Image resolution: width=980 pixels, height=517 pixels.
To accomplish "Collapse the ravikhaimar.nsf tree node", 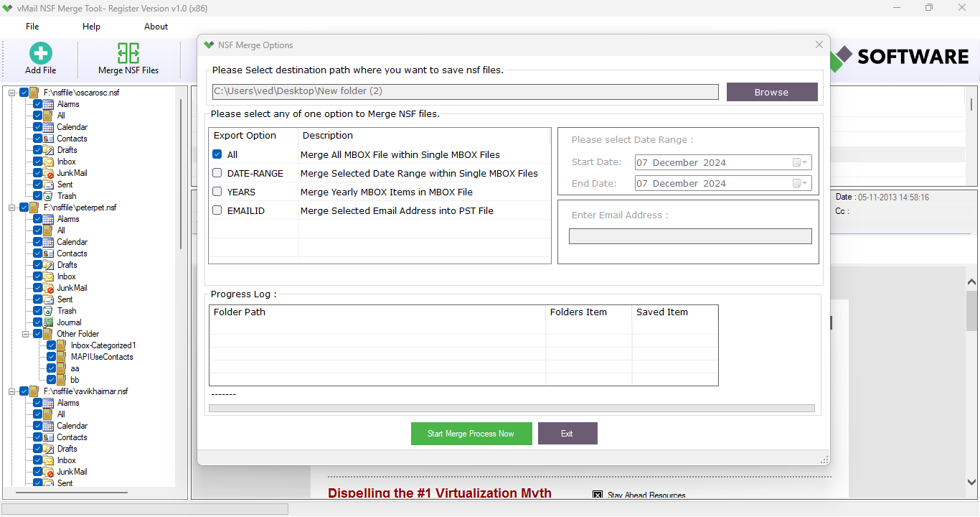I will [x=12, y=391].
